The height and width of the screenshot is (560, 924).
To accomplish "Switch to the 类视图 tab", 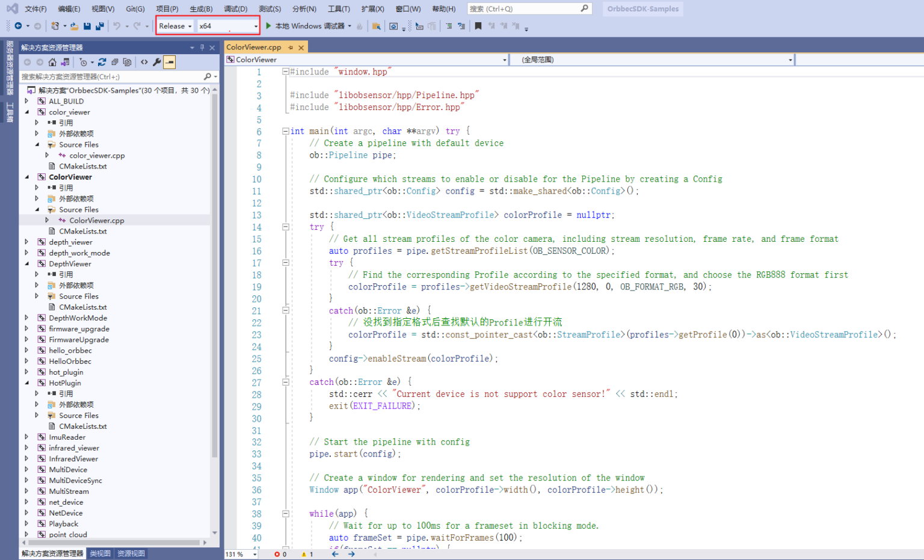I will pyautogui.click(x=100, y=553).
